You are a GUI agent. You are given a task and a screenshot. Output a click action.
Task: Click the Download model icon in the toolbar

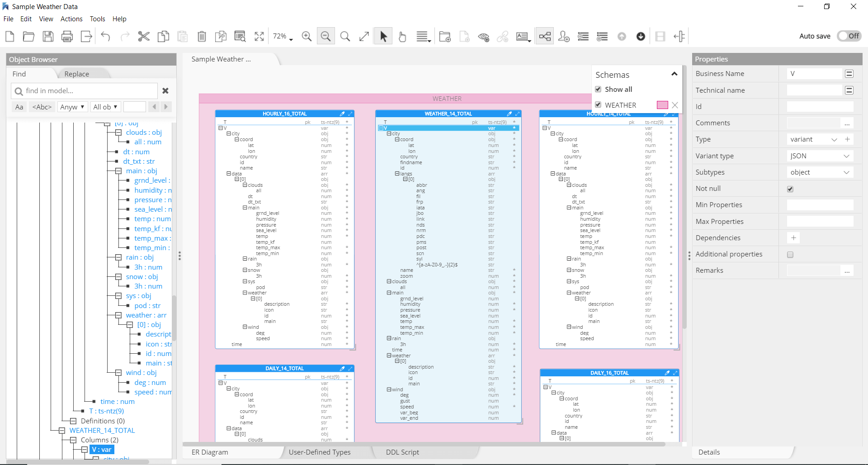[641, 36]
